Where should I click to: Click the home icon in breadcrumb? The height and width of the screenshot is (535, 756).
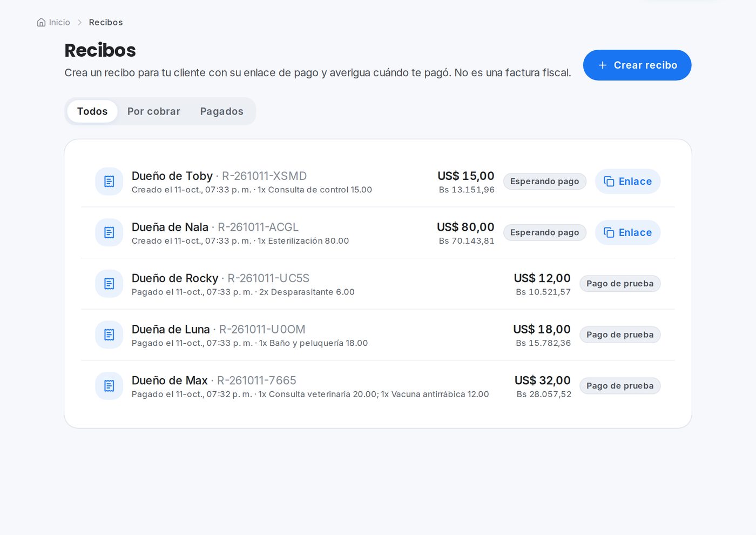[41, 22]
